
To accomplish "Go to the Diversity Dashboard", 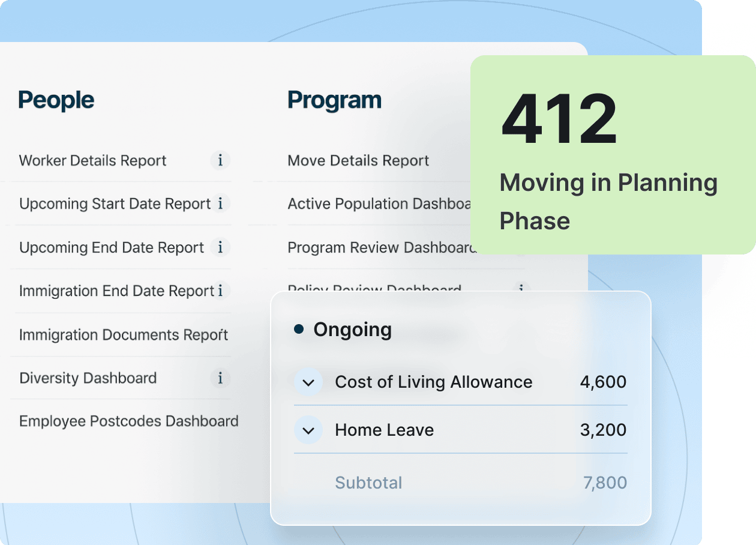I will [88, 378].
